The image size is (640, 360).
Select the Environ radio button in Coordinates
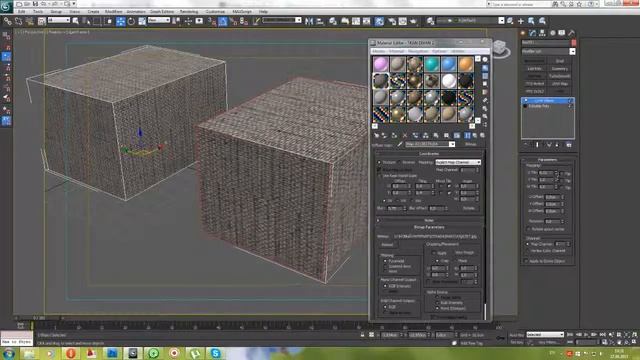[400, 162]
